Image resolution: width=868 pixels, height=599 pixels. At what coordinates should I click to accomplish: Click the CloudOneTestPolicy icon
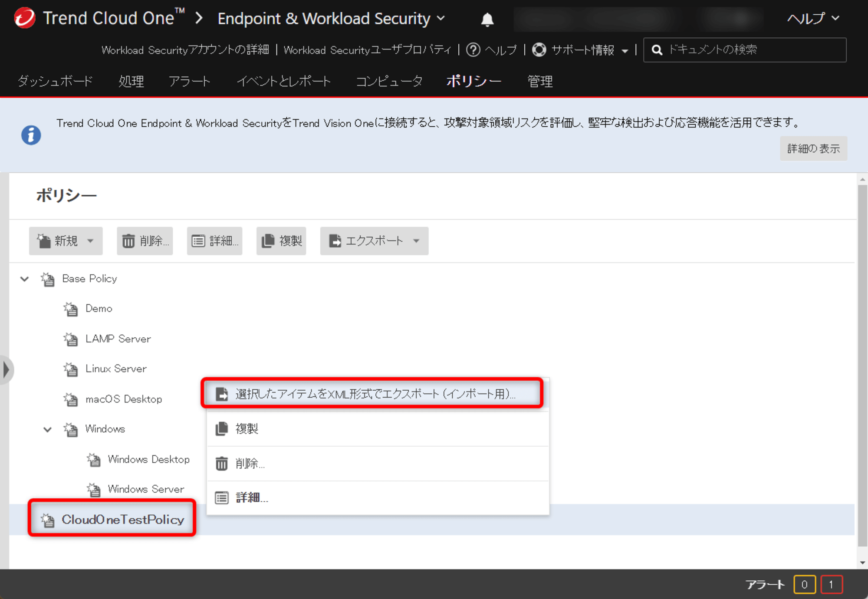tap(48, 520)
